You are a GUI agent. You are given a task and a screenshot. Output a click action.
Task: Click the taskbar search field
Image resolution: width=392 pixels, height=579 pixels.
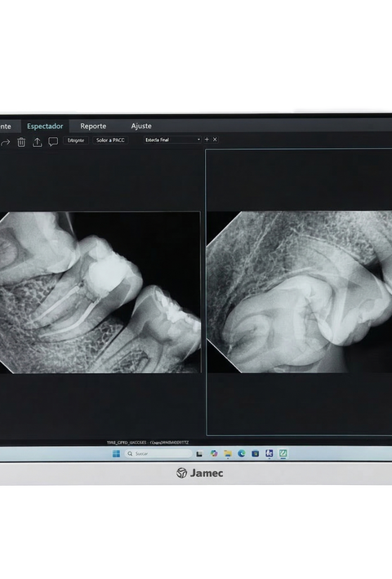point(158,454)
